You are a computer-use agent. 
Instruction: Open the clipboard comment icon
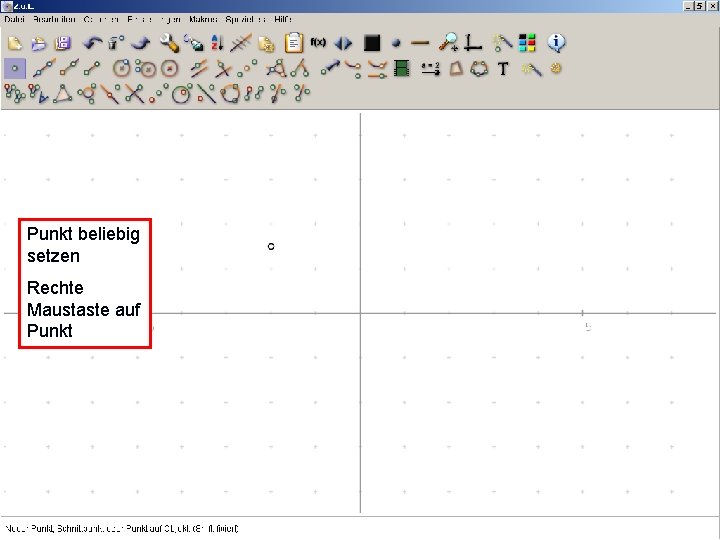[293, 43]
